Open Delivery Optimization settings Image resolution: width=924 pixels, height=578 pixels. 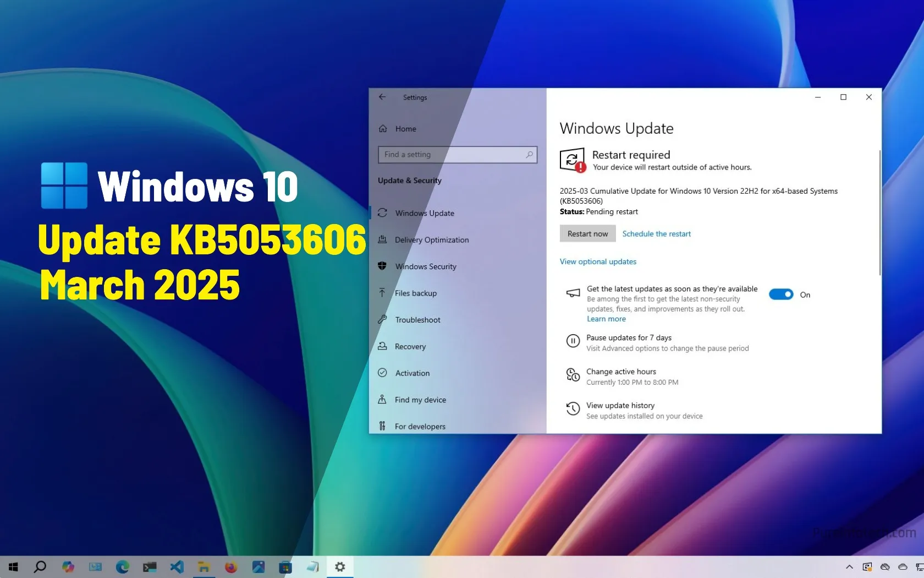(x=431, y=240)
